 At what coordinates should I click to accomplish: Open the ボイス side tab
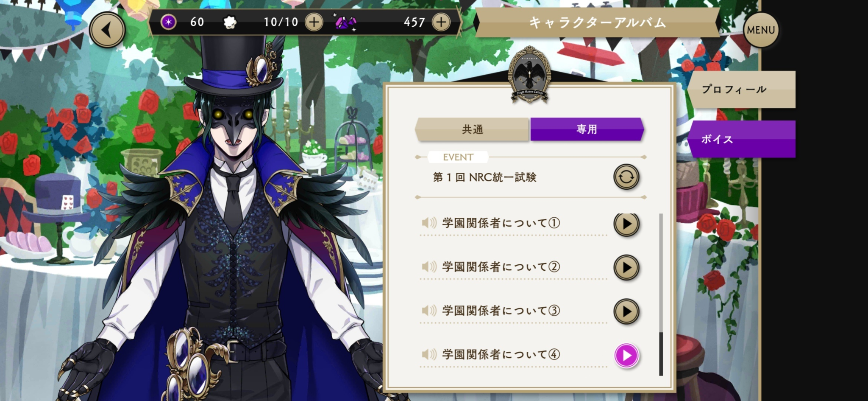[741, 139]
